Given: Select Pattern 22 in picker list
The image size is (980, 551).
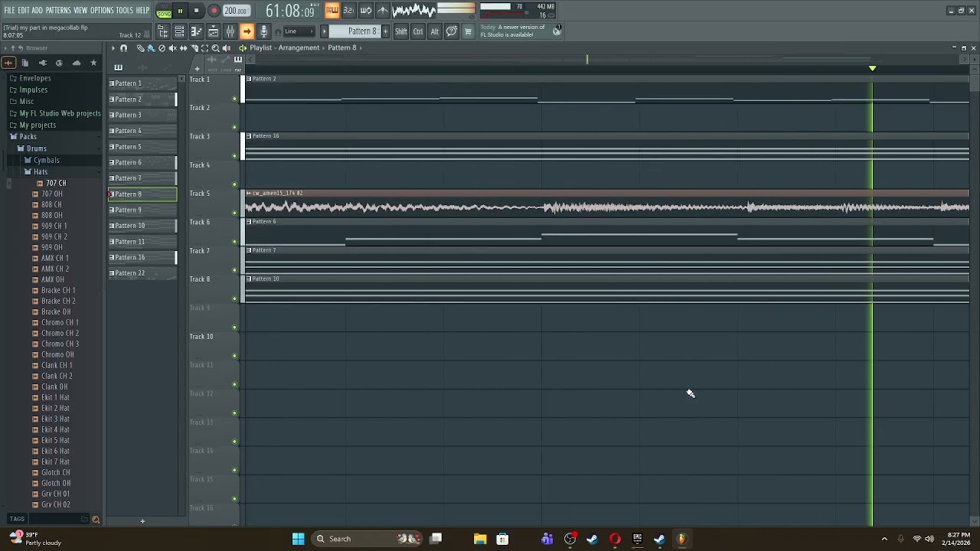Looking at the screenshot, I should [x=142, y=273].
